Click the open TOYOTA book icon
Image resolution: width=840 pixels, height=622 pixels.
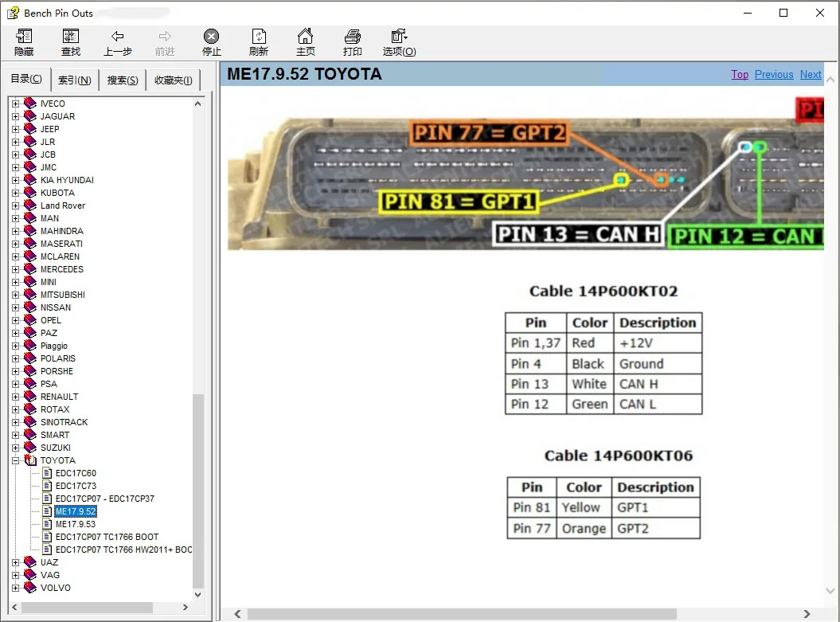[30, 460]
